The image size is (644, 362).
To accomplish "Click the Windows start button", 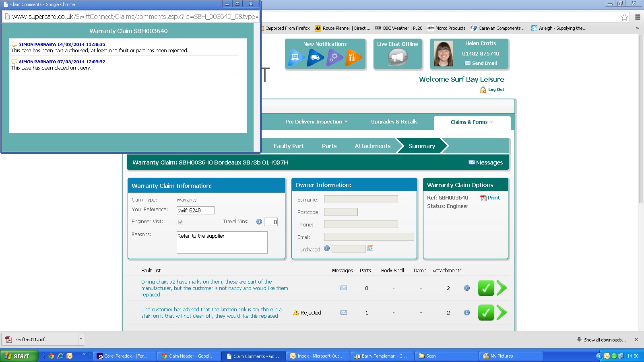I will point(19,356).
